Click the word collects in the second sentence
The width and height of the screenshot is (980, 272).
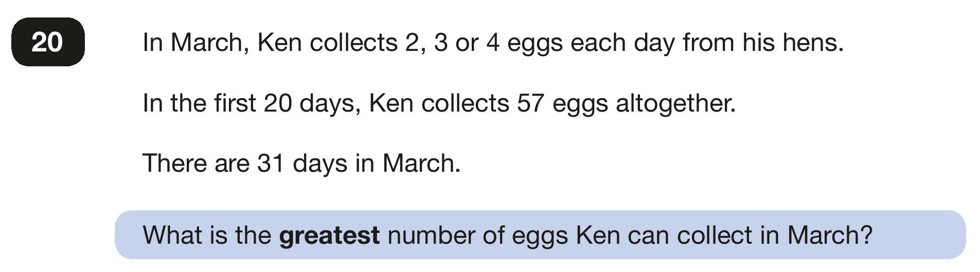466,103
